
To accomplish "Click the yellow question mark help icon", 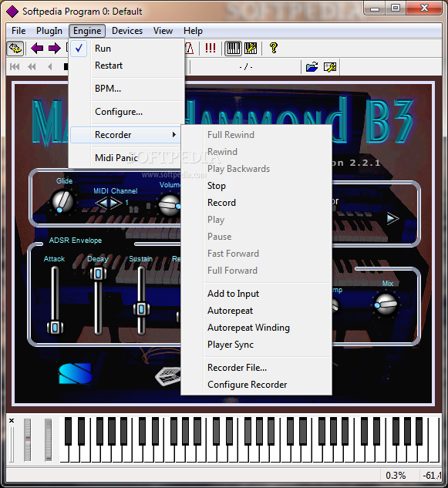I will pos(273,48).
